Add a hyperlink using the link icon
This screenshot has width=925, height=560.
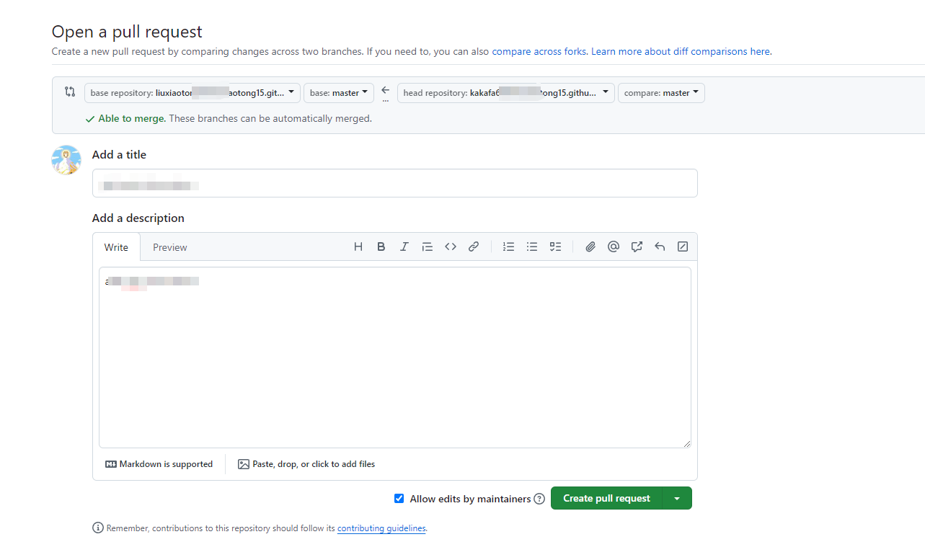[474, 246]
